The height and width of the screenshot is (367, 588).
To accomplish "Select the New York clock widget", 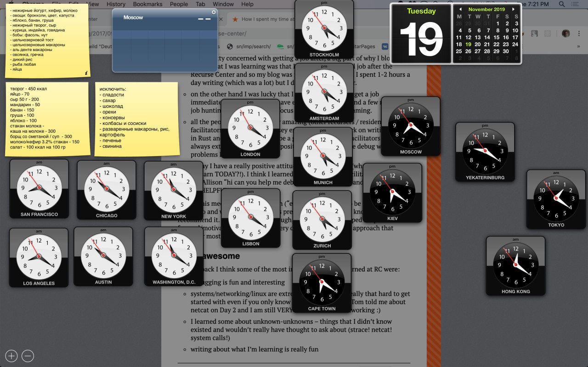I will pyautogui.click(x=174, y=191).
